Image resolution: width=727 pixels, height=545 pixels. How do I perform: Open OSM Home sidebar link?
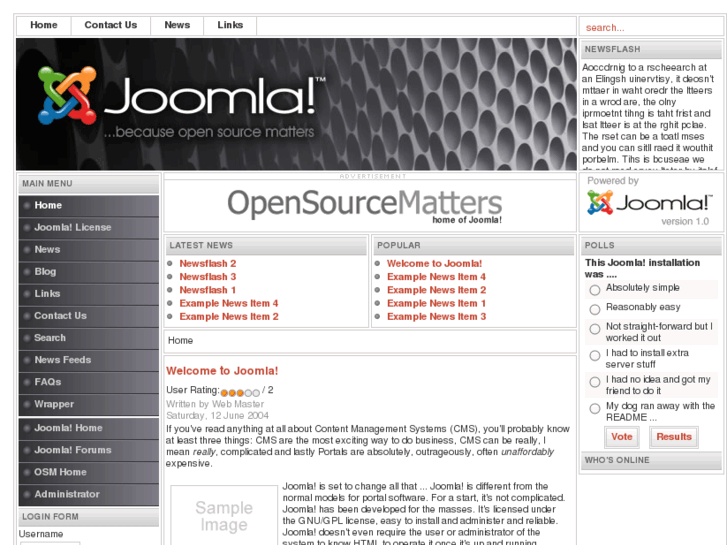[x=89, y=472]
